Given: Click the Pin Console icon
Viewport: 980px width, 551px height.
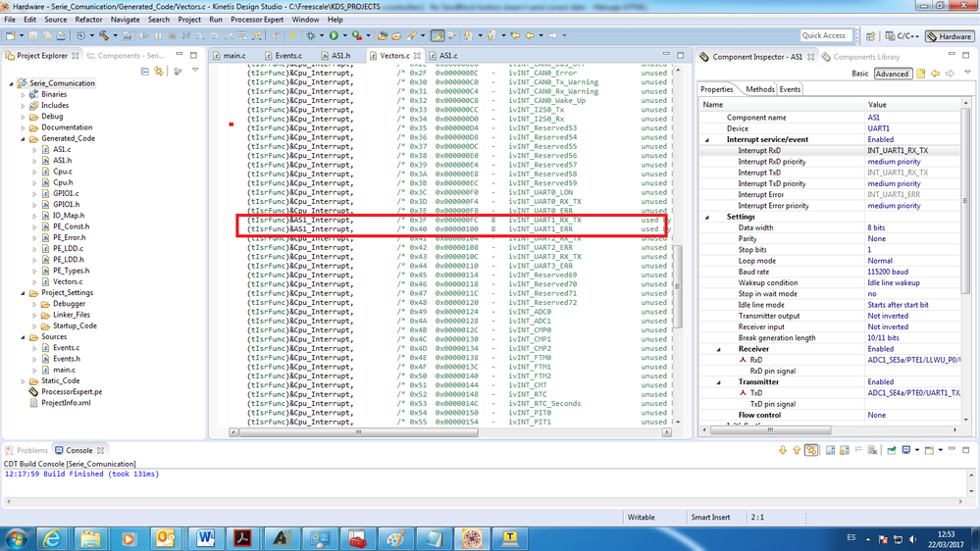Looking at the screenshot, I should coord(892,450).
